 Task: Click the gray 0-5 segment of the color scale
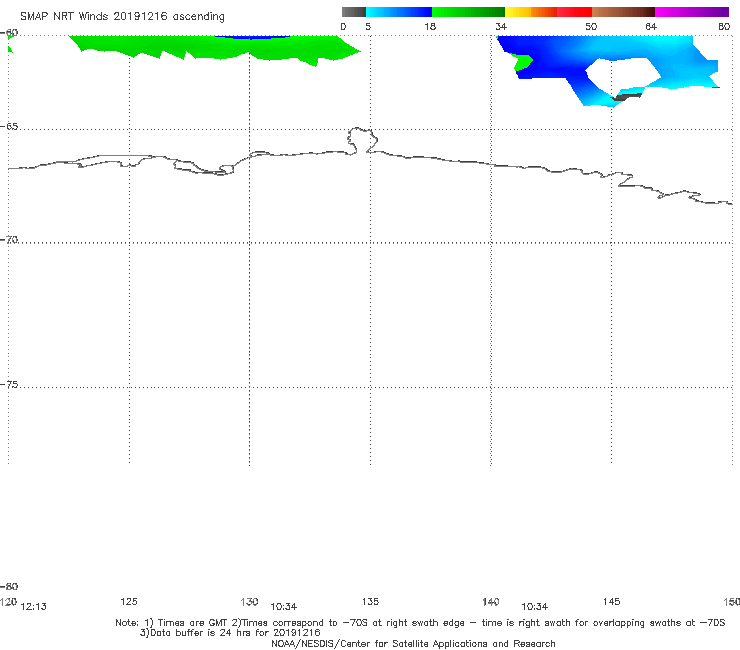coord(354,12)
